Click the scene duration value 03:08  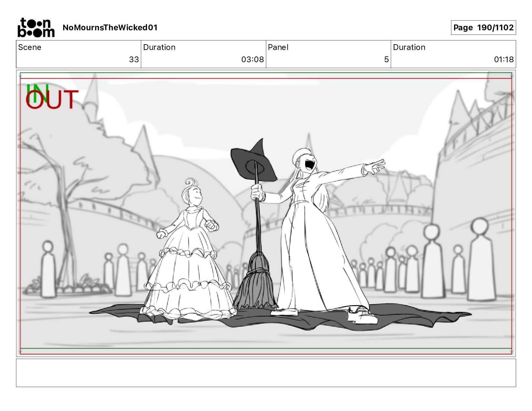click(x=252, y=59)
